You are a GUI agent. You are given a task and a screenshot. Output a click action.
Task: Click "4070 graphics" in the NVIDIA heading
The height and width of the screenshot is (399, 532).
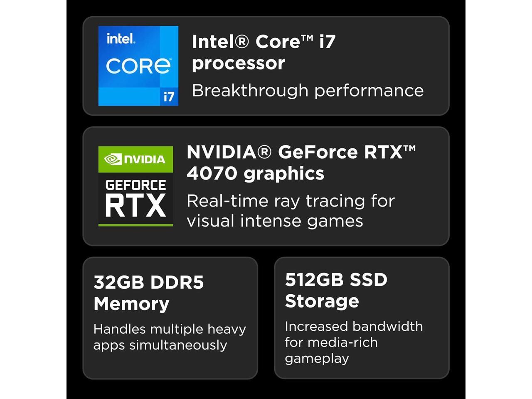coord(255,173)
